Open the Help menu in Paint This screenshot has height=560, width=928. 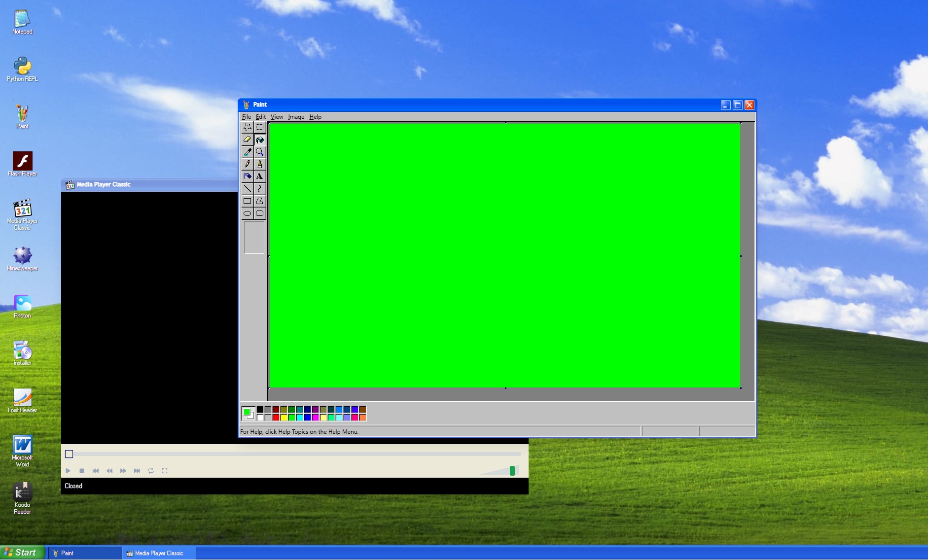(x=315, y=117)
